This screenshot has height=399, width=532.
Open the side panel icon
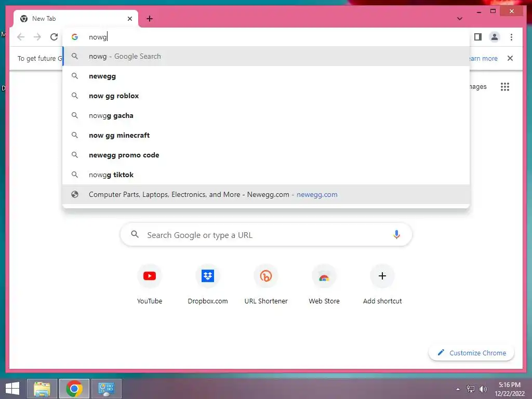coord(478,37)
